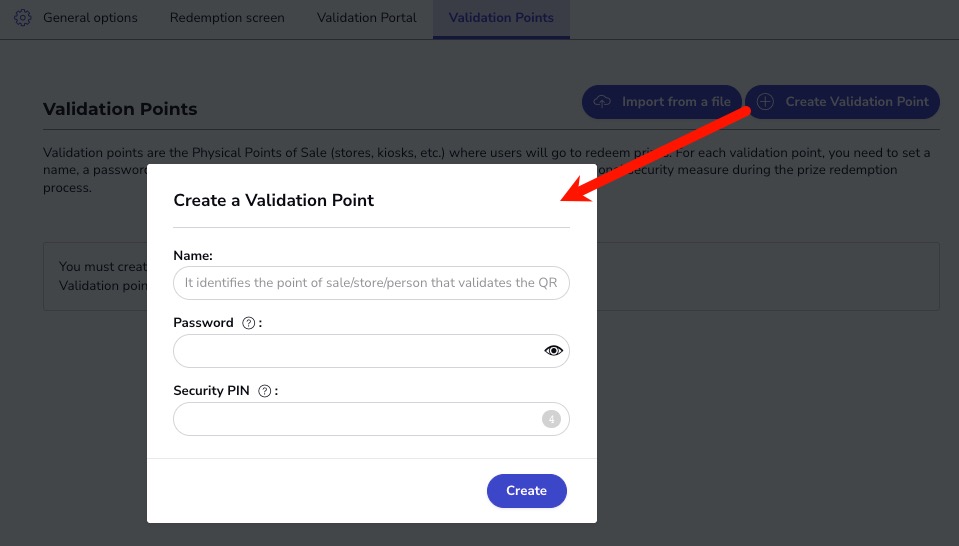Show password with the eye icon
This screenshot has height=546, width=959.
(x=553, y=350)
